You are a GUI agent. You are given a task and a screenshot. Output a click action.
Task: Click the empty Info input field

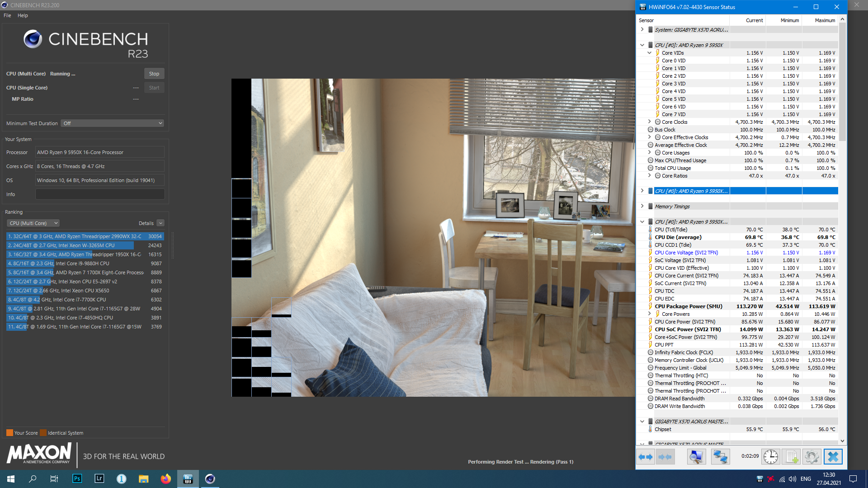[x=100, y=194]
